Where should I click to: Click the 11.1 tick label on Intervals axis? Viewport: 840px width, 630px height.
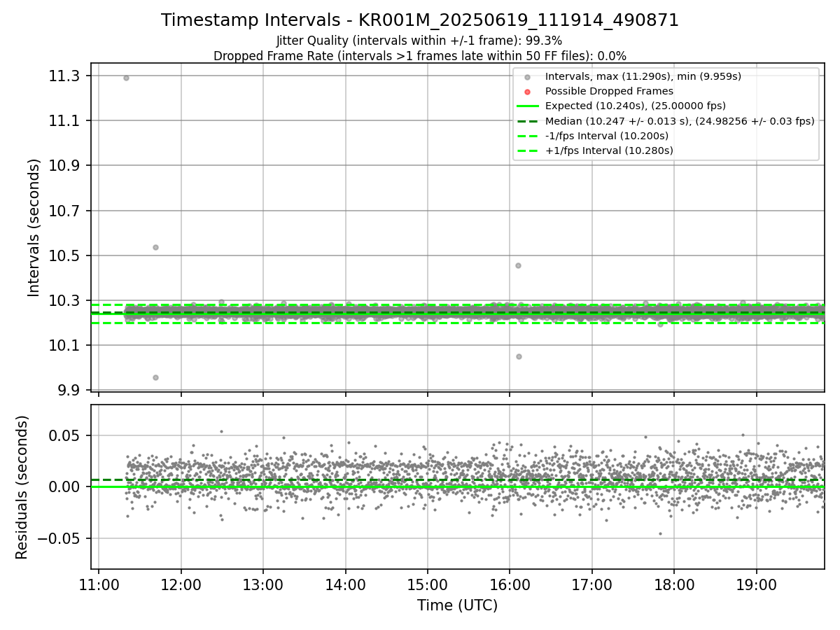[64, 121]
